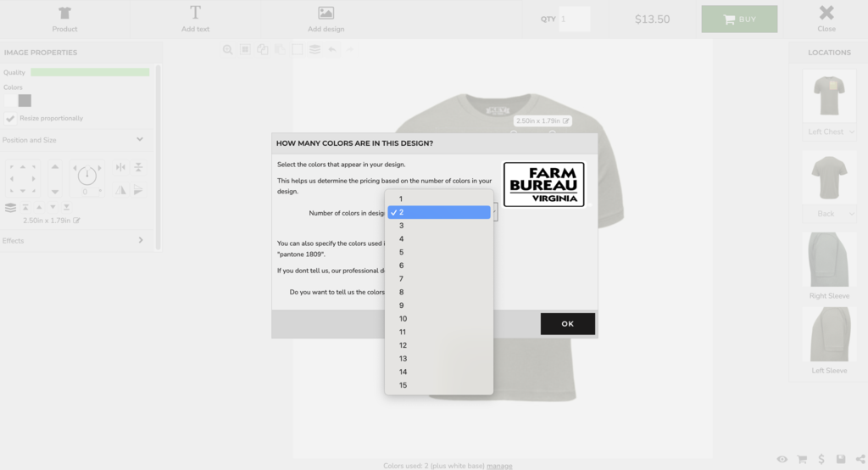Select the Right Sleeve location thumbnail
The image size is (868, 470).
829,260
